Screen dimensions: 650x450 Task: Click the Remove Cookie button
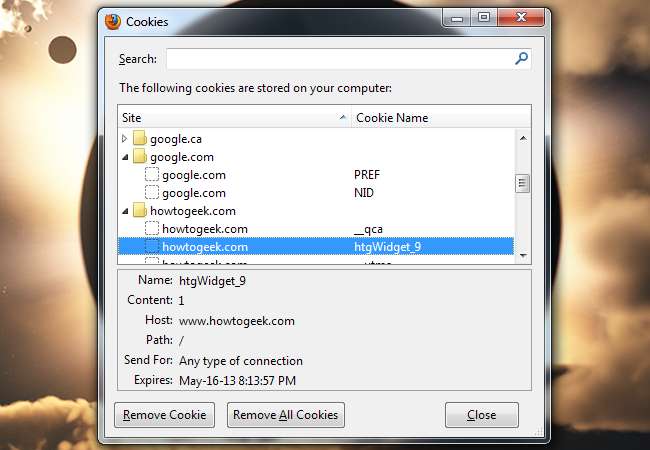(165, 415)
